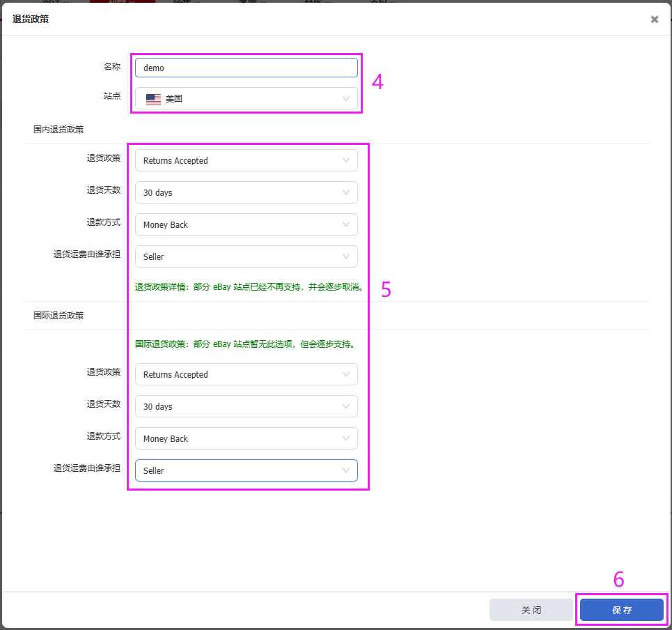Open international 退货运费由谁承担 Seller dropdown

[247, 470]
